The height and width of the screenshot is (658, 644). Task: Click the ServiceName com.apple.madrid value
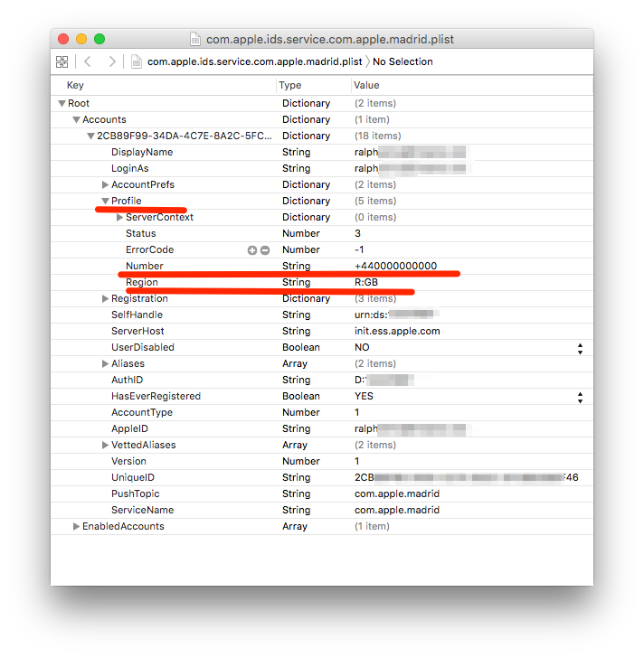pyautogui.click(x=397, y=511)
